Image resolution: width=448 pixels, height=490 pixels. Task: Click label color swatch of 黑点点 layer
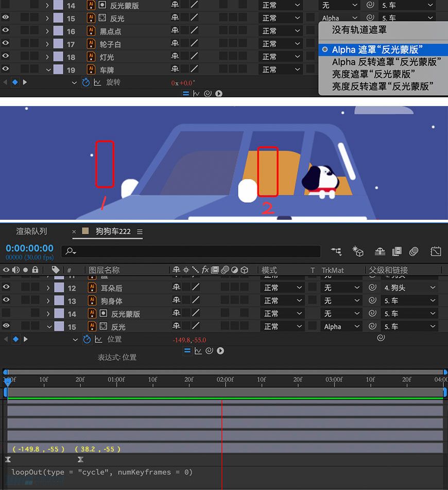(x=58, y=31)
